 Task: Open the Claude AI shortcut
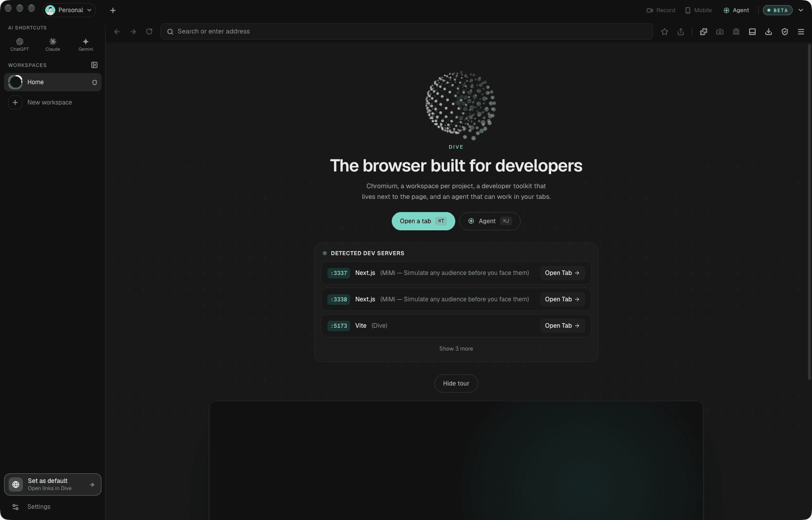point(53,44)
